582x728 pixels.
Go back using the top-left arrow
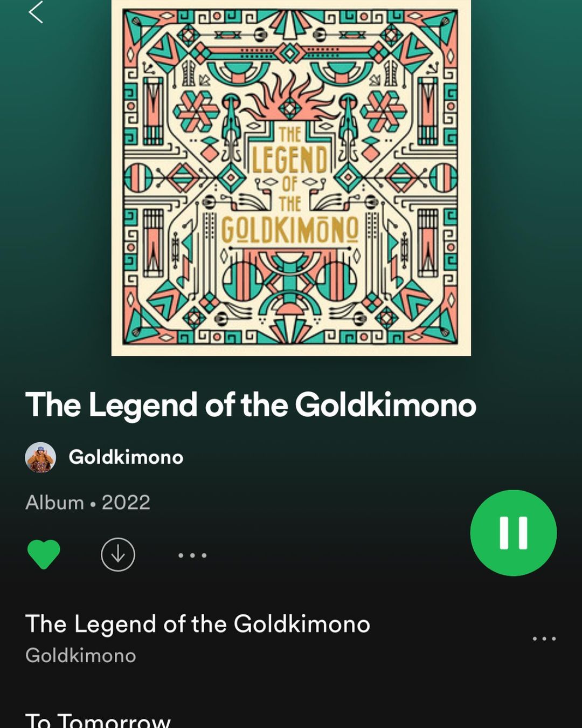click(36, 12)
